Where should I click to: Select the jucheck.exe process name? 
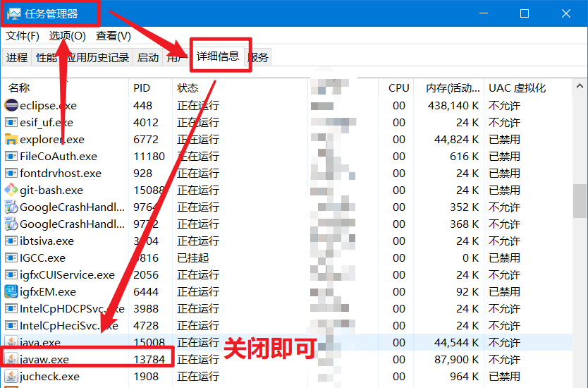(49, 376)
